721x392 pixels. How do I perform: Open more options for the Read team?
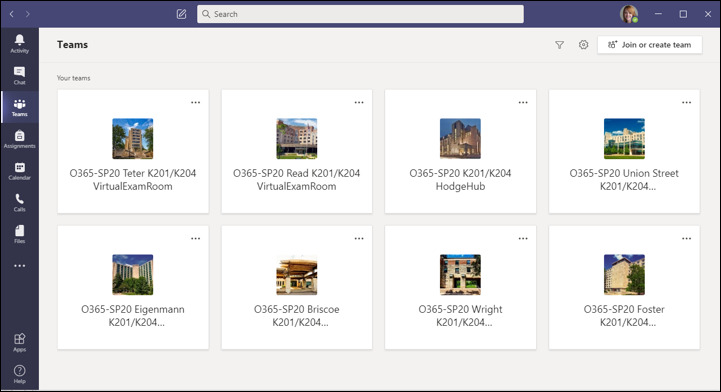[359, 102]
